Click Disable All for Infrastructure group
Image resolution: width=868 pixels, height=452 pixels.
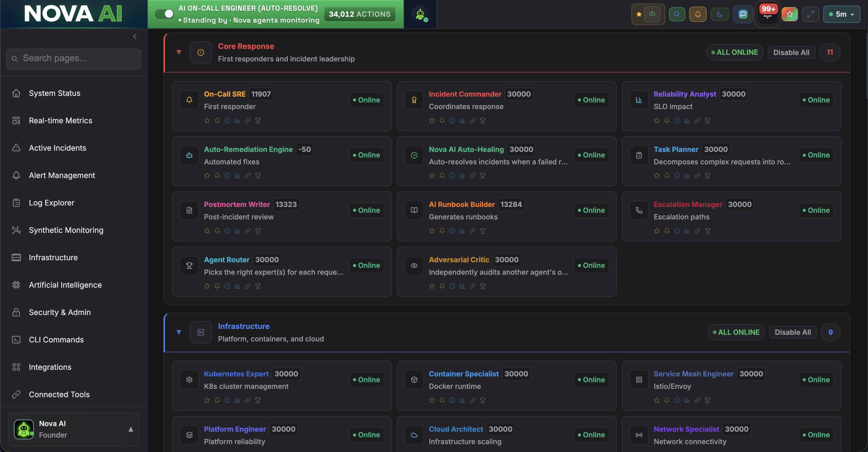793,333
